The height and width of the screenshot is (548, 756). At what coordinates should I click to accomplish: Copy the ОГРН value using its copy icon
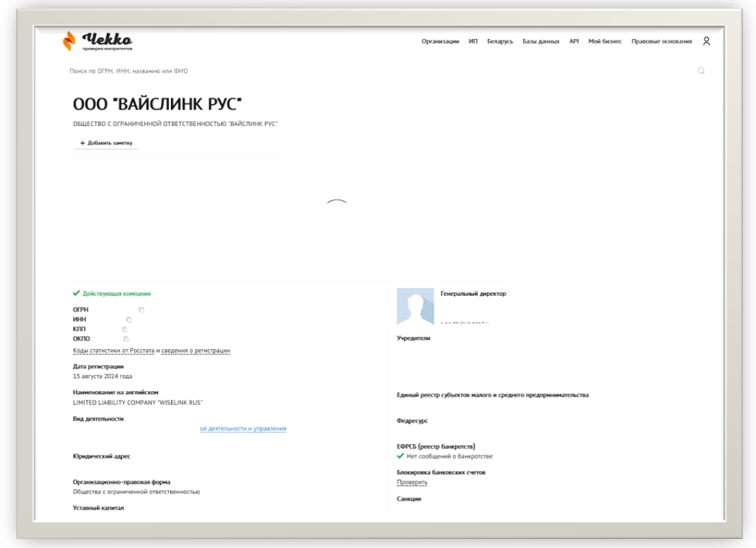(141, 310)
